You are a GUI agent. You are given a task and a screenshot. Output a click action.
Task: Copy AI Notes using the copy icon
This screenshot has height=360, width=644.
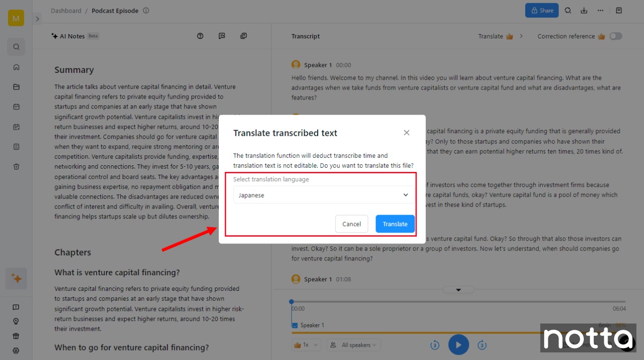point(243,36)
